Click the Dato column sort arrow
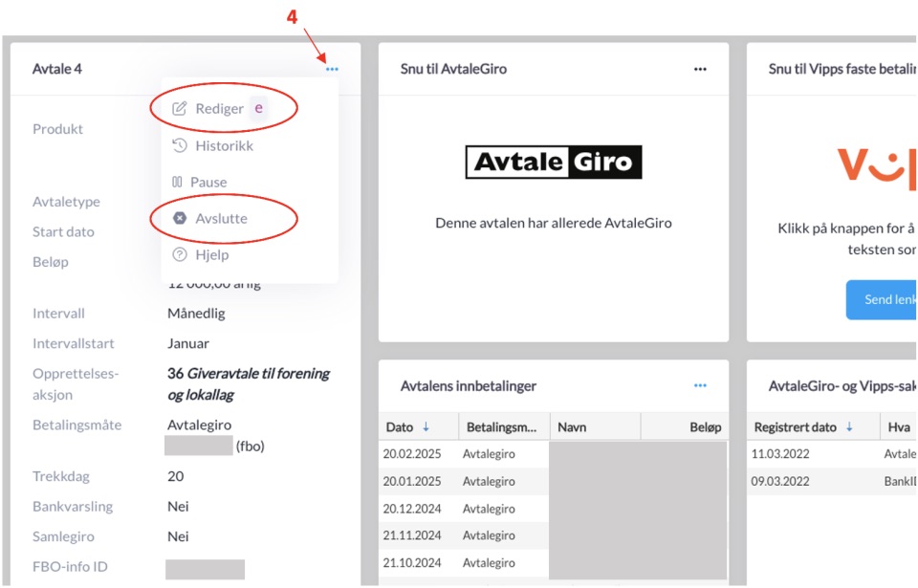The height and width of the screenshot is (588, 918). pos(426,427)
